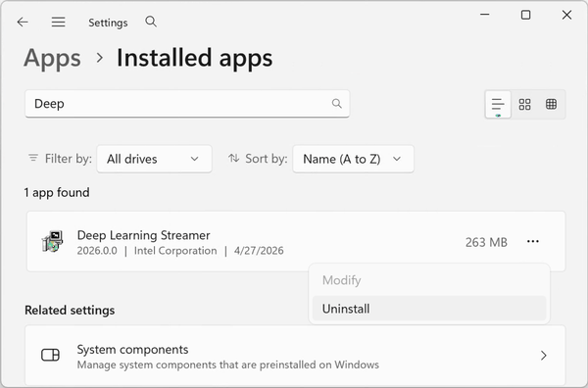Open more options for Deep Learning Streamer
588x388 pixels.
(533, 241)
